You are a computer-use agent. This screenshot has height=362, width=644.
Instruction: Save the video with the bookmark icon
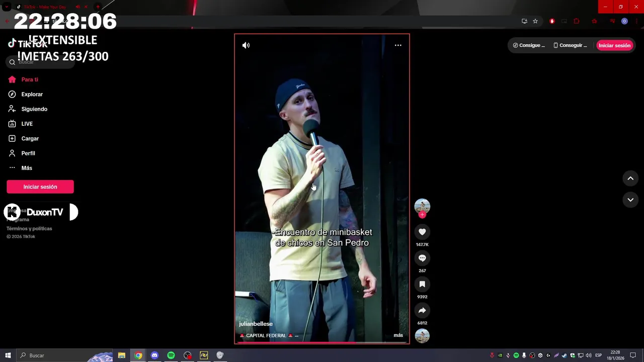pyautogui.click(x=422, y=284)
